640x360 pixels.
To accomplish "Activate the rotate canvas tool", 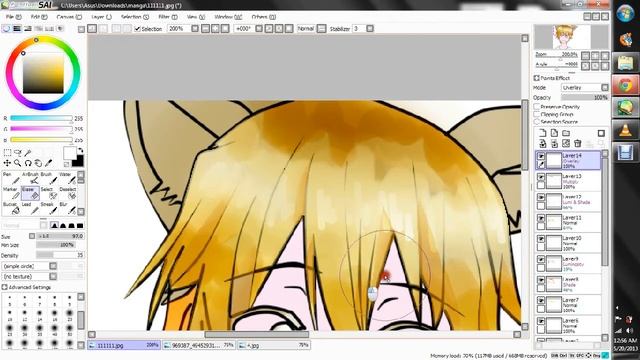I will pyautogui.click(x=28, y=163).
